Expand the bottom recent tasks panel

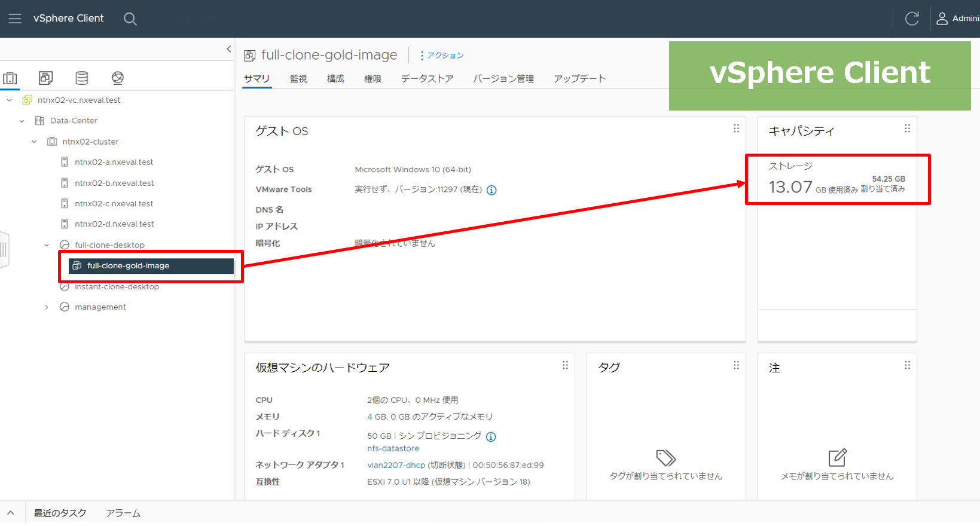point(10,513)
